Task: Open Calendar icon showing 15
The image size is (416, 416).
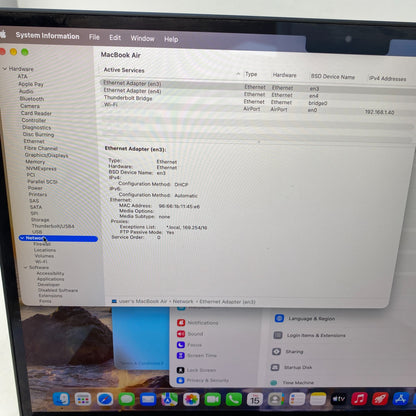Action: (255, 399)
